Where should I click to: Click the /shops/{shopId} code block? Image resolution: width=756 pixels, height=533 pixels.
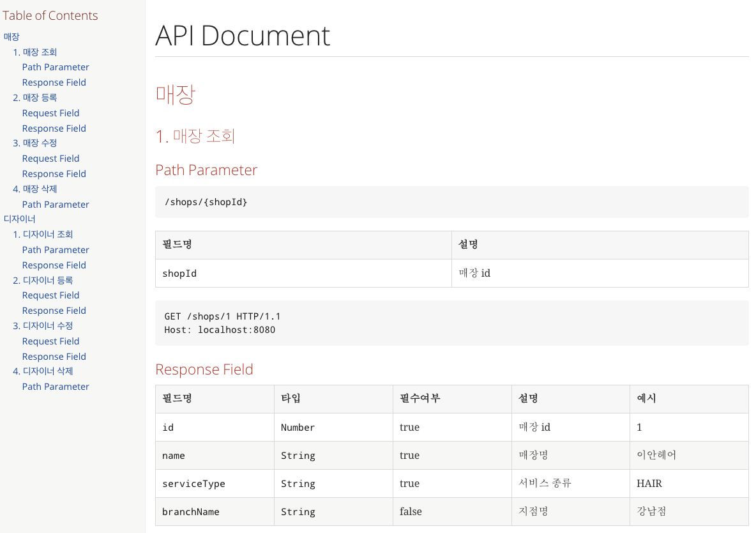coord(452,202)
